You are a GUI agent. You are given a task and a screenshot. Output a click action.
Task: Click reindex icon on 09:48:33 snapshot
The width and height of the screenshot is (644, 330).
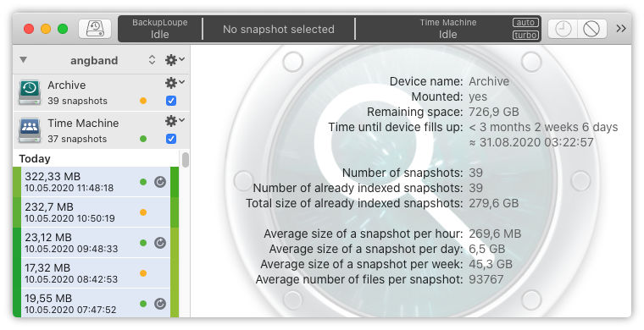point(160,243)
